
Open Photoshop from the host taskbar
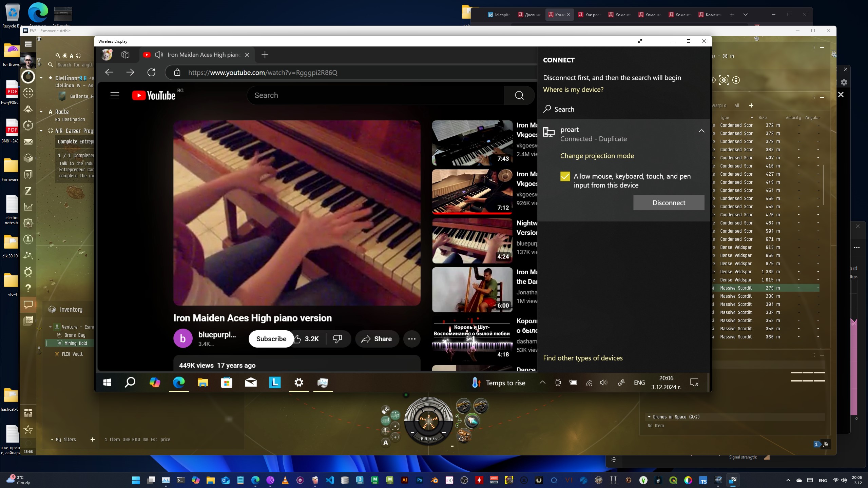pyautogui.click(x=420, y=480)
